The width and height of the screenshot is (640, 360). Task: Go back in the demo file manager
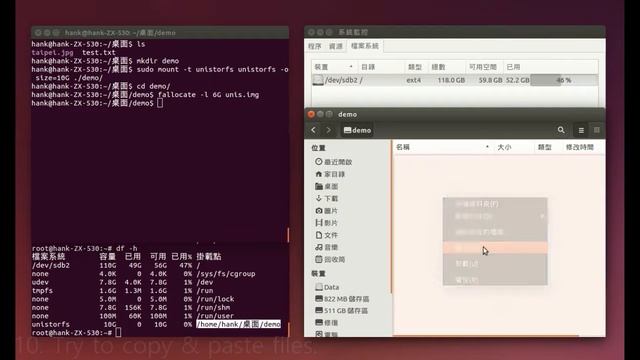point(313,130)
